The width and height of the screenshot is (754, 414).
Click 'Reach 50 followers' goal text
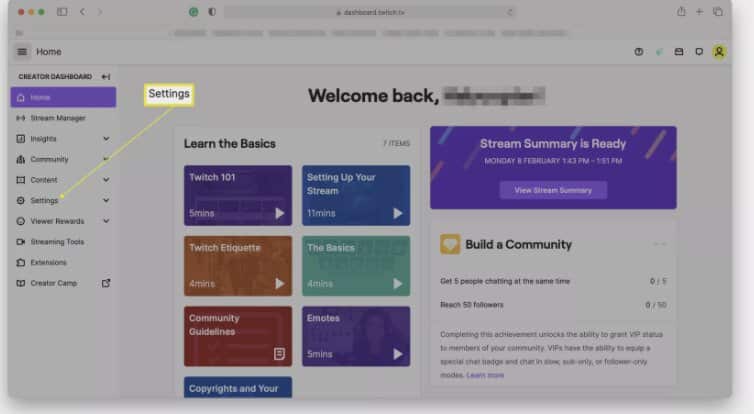(472, 305)
